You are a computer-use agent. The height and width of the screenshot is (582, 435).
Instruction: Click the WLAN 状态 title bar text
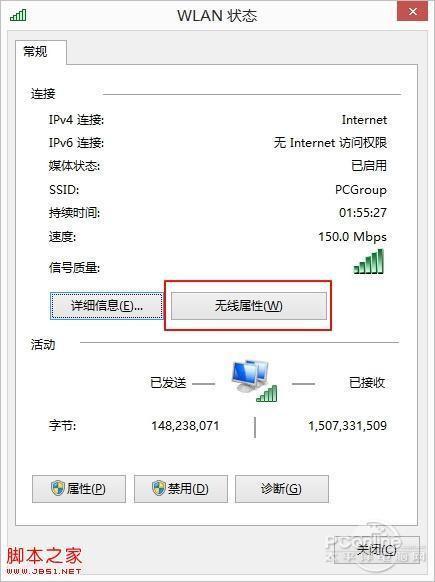pyautogui.click(x=217, y=16)
